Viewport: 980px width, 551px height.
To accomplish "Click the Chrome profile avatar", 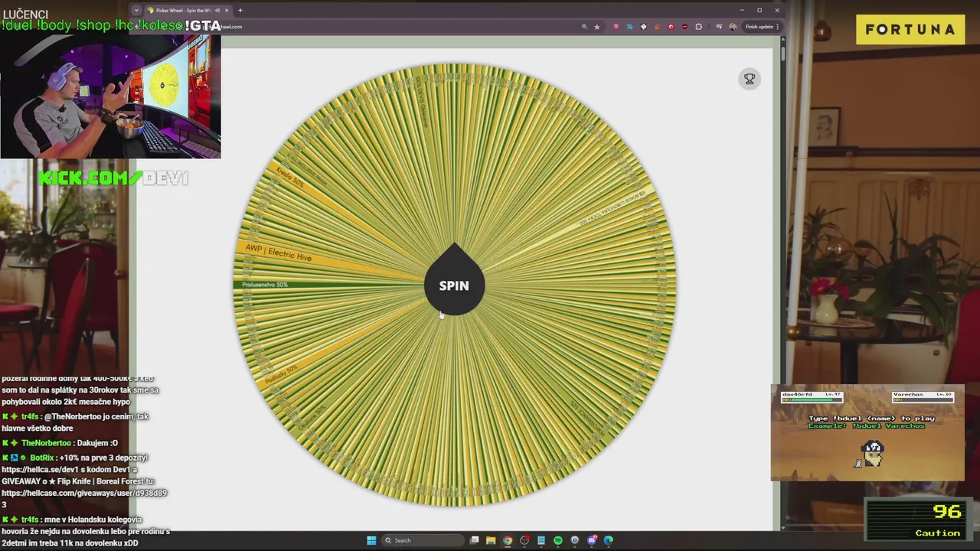I will (733, 27).
